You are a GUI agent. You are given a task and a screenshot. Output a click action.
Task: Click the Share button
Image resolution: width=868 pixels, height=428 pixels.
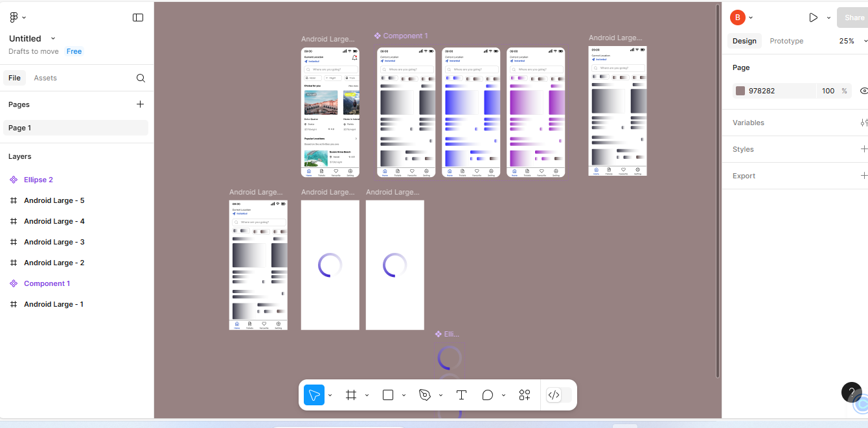853,18
